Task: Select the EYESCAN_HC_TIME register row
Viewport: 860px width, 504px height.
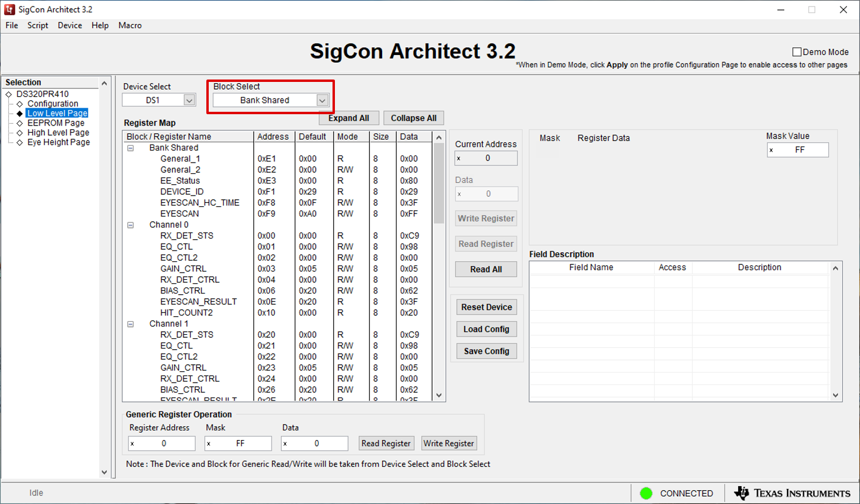Action: pyautogui.click(x=278, y=203)
